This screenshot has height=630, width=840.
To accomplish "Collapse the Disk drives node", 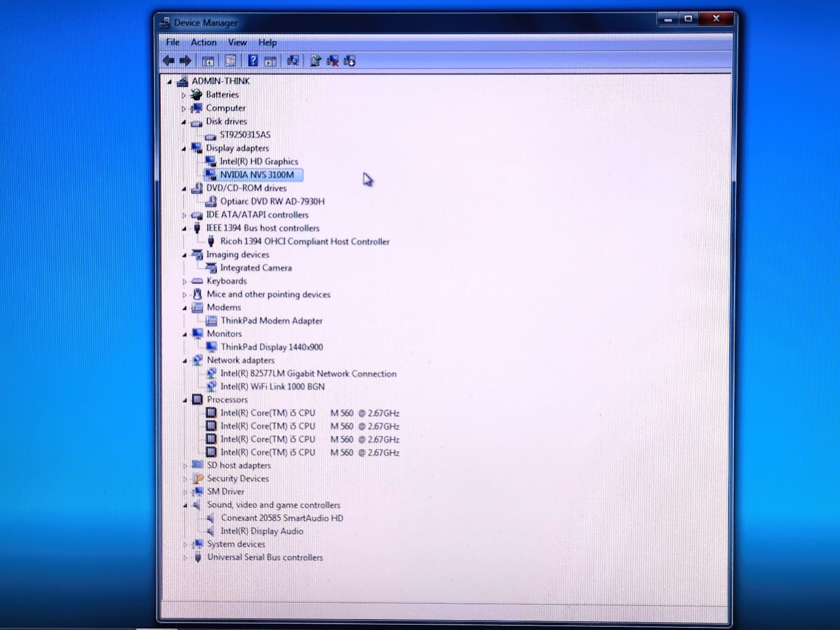I will click(x=184, y=122).
